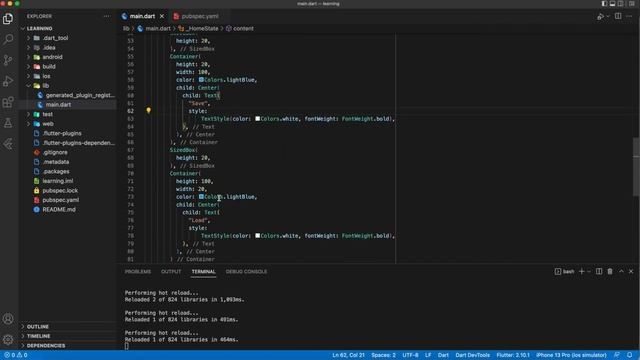Open the Search view in activity bar
This screenshot has width=640, height=360.
tap(8, 40)
